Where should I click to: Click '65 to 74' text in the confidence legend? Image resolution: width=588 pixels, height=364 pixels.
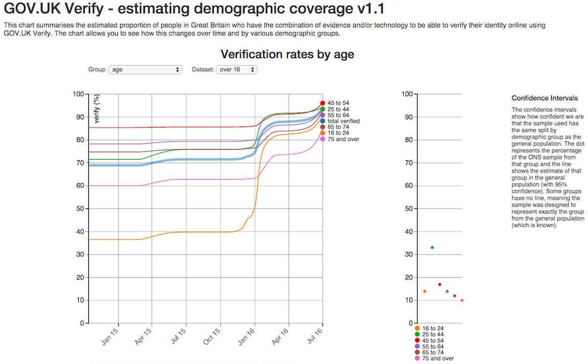[x=433, y=352]
